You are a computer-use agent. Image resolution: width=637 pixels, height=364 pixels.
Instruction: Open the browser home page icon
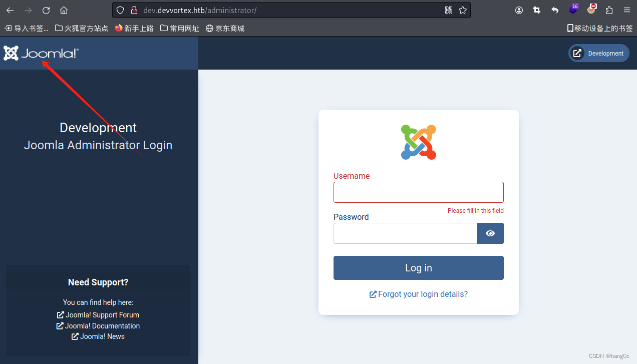64,10
